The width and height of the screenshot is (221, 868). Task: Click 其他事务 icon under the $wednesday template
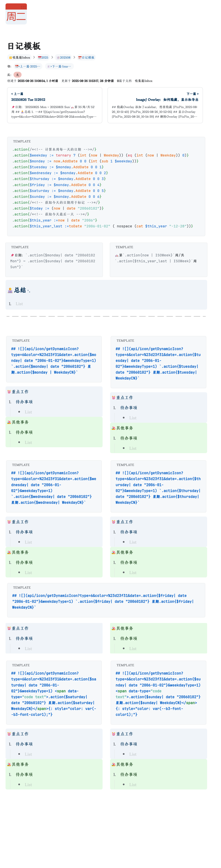point(9,552)
